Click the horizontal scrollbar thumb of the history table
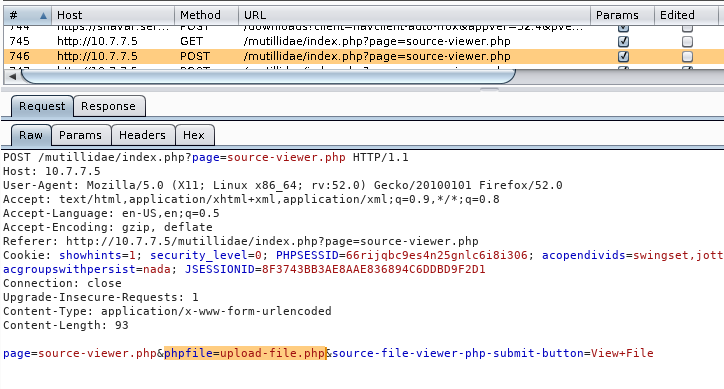Viewport: 724px width, 389px height. click(x=268, y=77)
